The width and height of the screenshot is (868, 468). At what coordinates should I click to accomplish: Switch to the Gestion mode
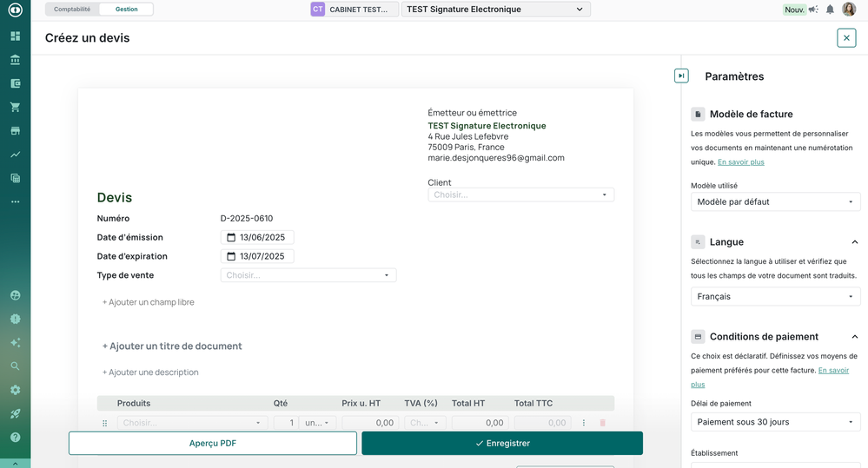126,10
